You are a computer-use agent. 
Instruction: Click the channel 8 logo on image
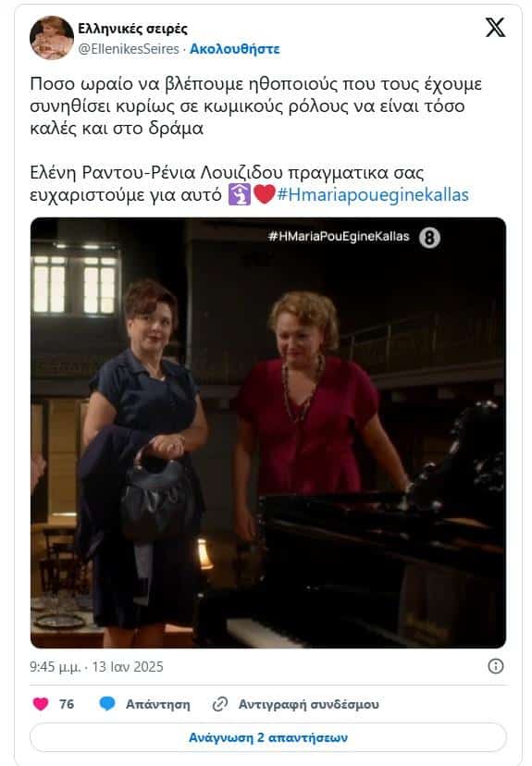pyautogui.click(x=429, y=238)
